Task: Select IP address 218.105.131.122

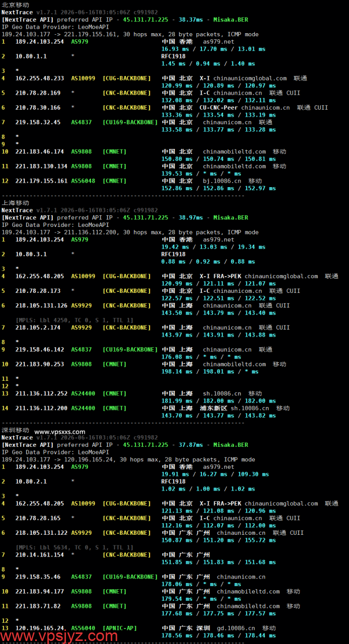Action: point(42,533)
